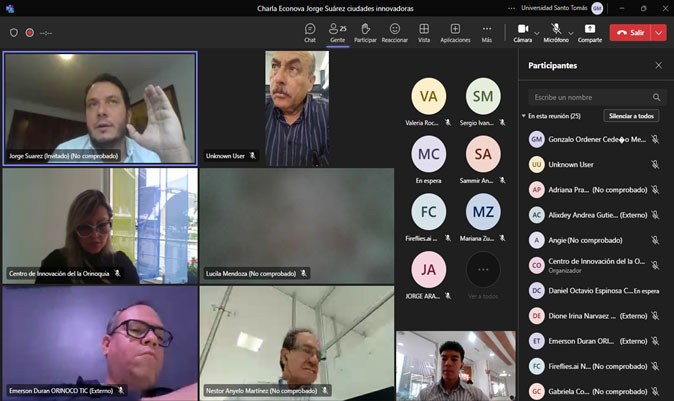
Task: Open the dropdown arrow beside Salir
Action: pos(658,32)
